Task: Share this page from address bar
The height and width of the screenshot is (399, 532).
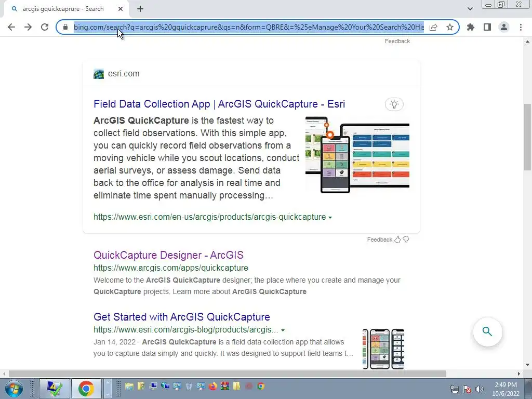Action: pos(433,27)
